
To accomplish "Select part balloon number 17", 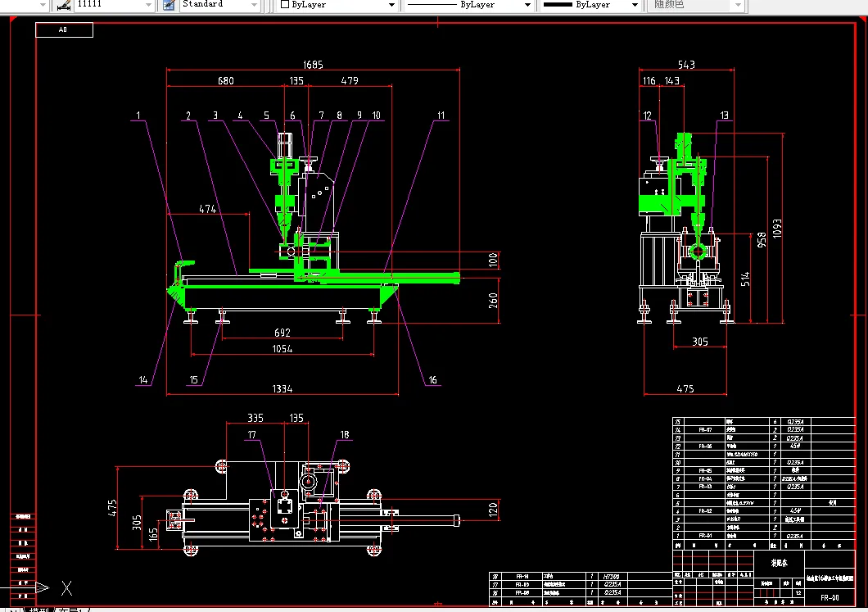I will click(x=252, y=435).
